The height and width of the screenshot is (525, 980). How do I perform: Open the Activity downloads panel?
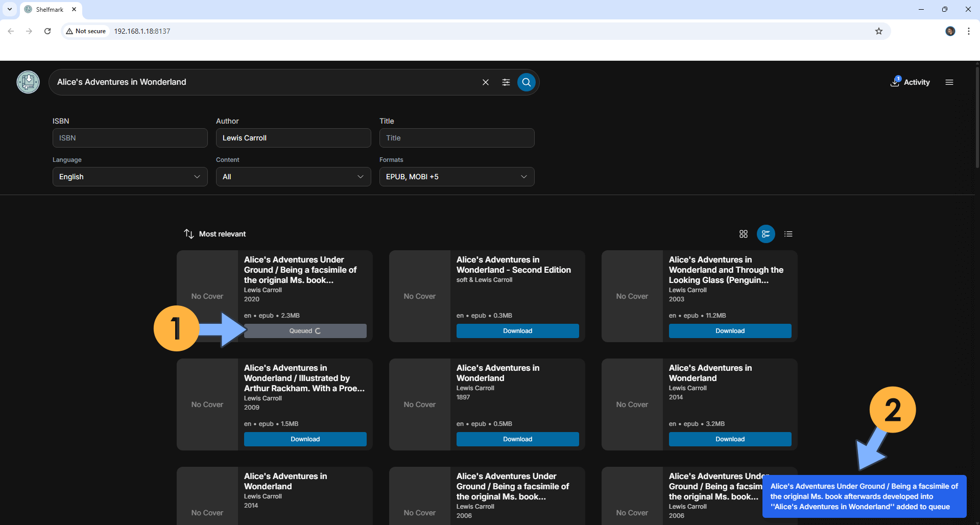(911, 82)
